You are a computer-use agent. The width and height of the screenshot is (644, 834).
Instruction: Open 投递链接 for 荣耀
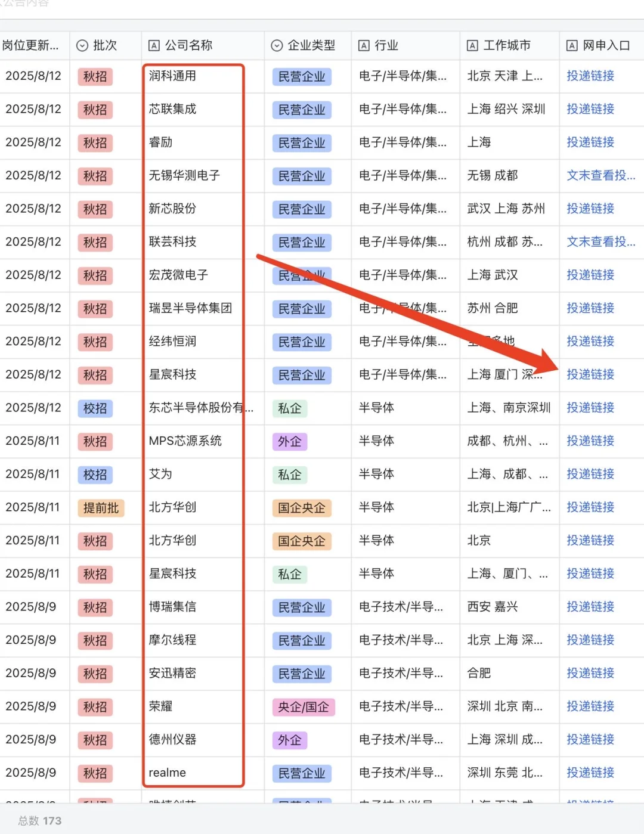pos(590,706)
